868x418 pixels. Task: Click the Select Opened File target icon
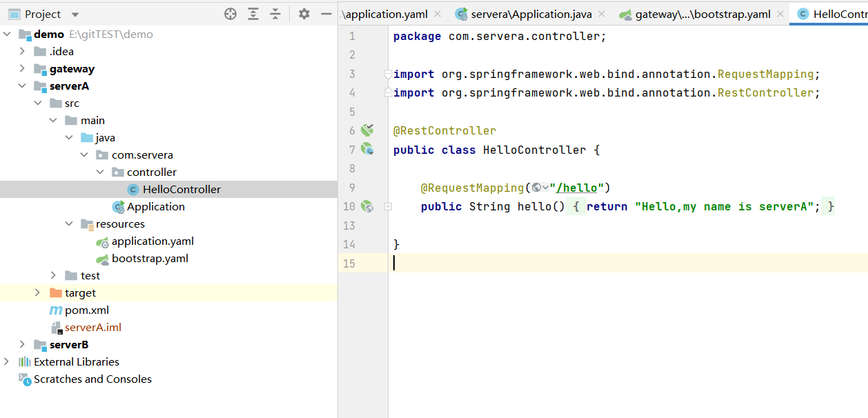[x=230, y=14]
